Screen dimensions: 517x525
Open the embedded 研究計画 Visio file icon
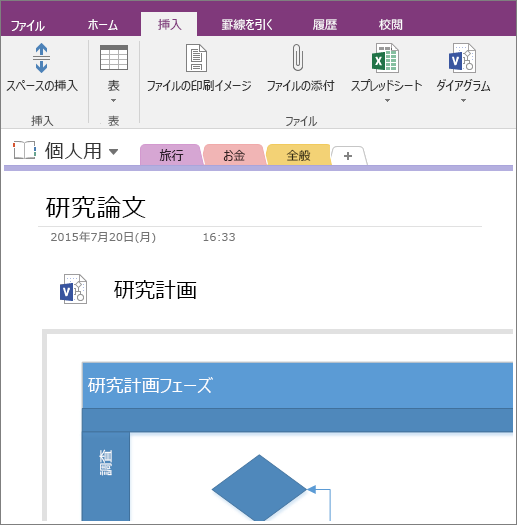tap(73, 289)
